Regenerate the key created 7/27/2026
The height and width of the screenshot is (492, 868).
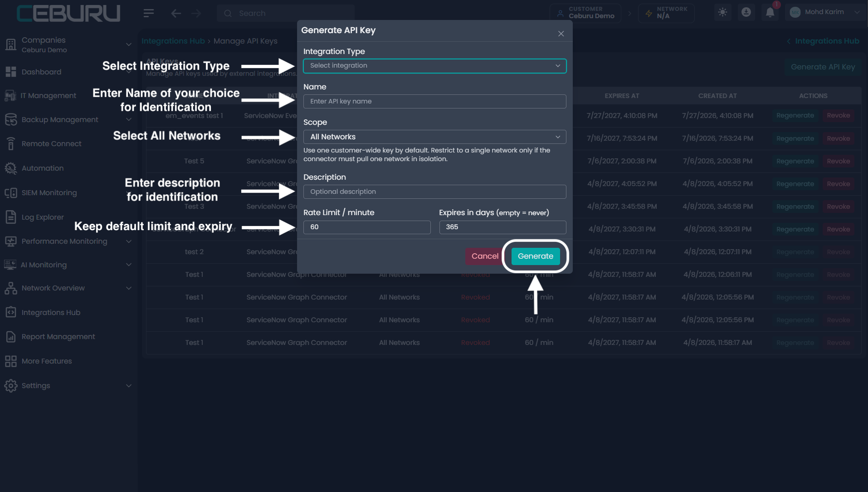795,115
